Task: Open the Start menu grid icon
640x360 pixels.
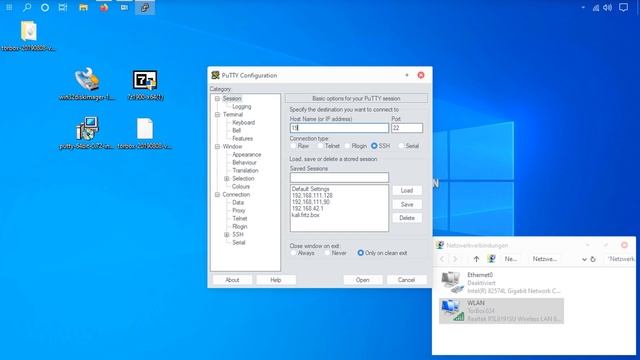Action: pyautogui.click(x=9, y=7)
